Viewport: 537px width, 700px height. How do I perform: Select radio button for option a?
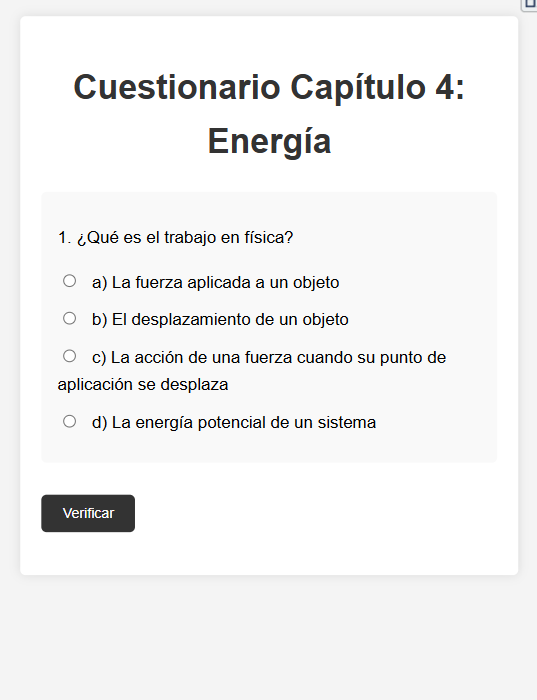click(x=69, y=281)
